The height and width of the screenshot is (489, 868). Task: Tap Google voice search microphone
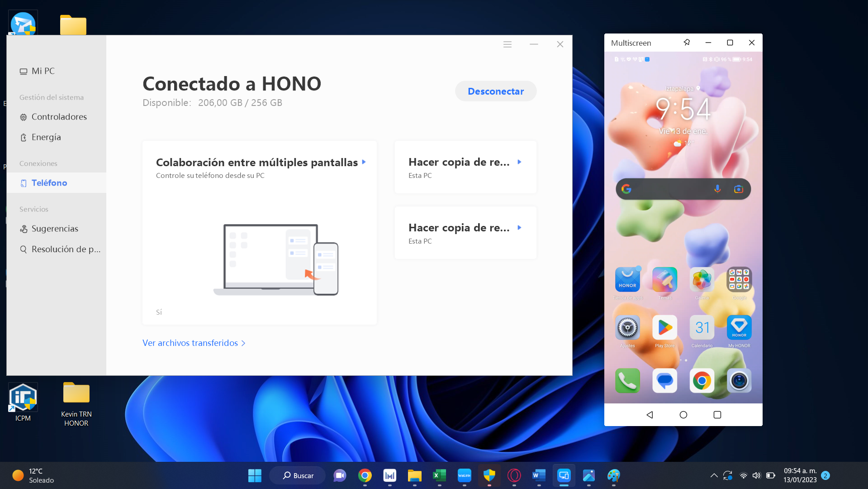[x=717, y=189]
